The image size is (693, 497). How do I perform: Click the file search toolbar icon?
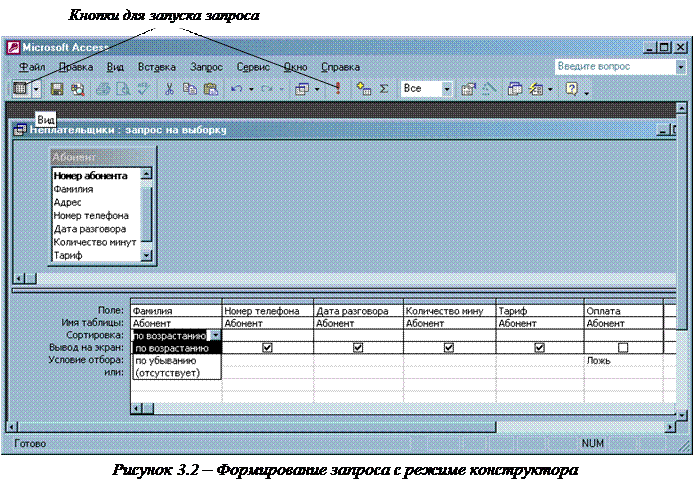(77, 89)
